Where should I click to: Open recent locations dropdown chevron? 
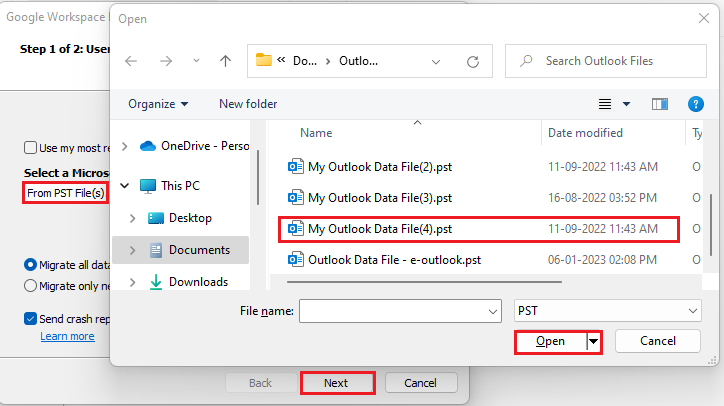196,61
